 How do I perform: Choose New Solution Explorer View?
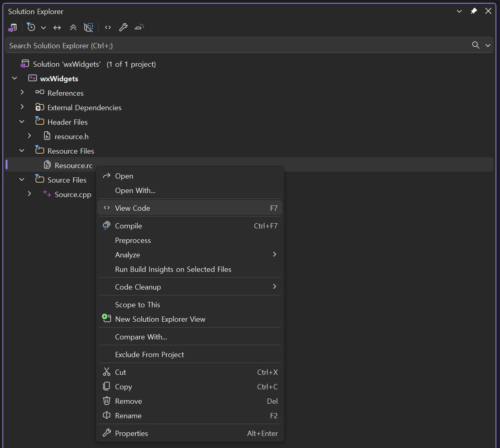190,319
